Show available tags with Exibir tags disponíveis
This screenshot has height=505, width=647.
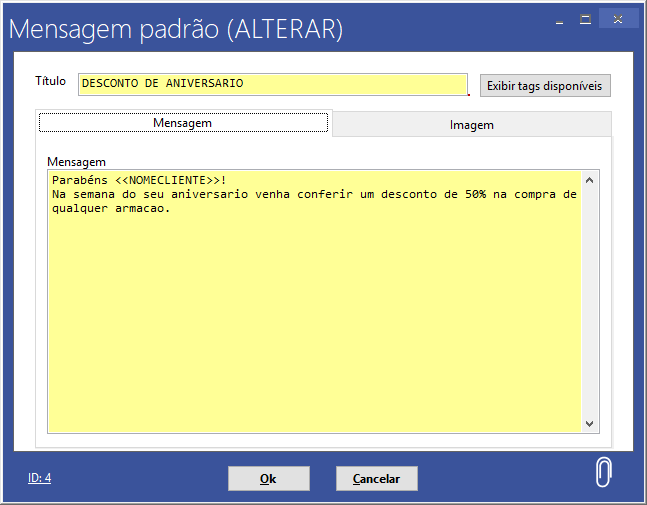545,86
